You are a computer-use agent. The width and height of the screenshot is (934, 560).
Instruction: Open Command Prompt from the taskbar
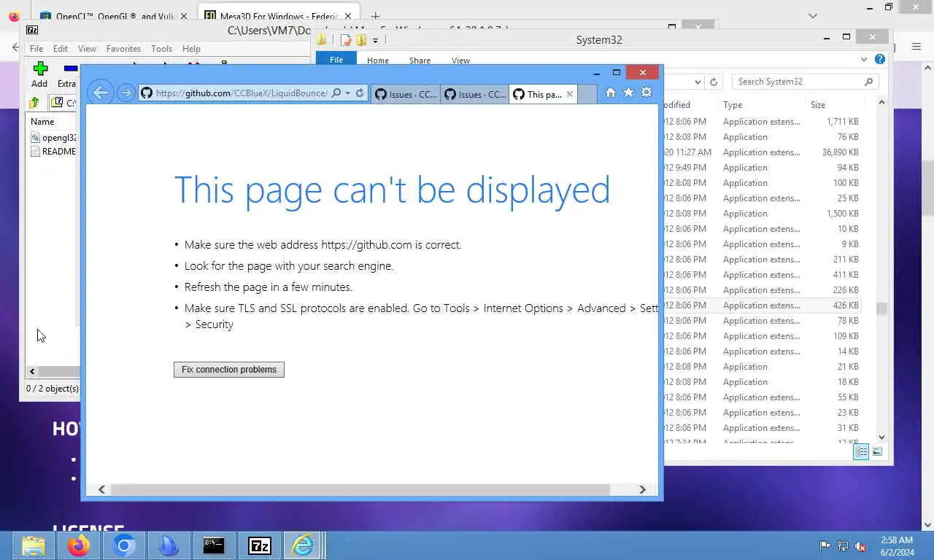click(214, 545)
